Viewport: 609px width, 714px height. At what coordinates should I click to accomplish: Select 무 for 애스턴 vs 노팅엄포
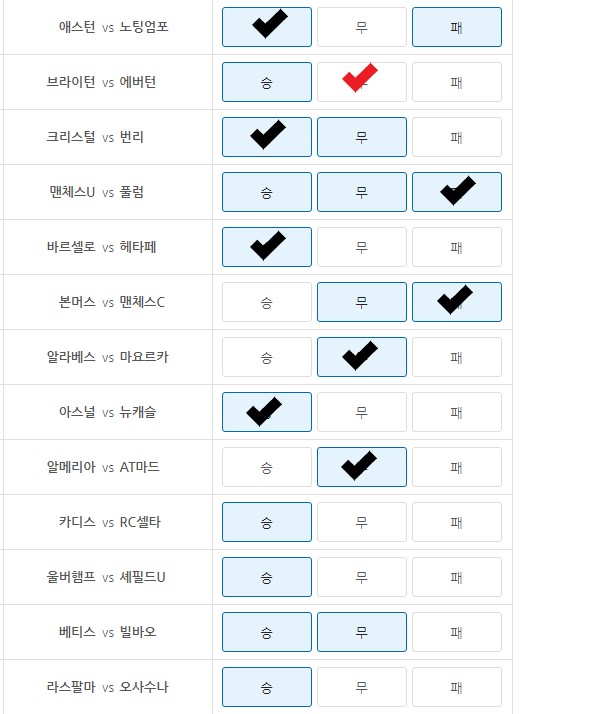click(x=361, y=27)
